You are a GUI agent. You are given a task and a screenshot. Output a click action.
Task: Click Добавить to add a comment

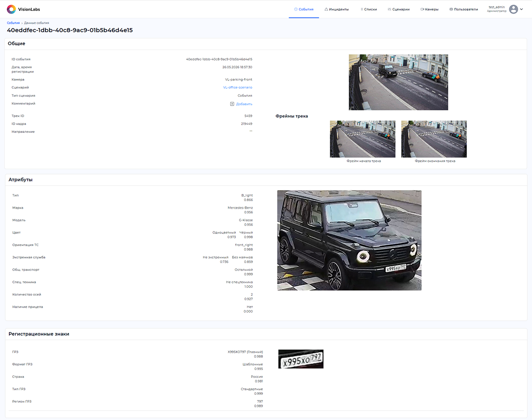[x=244, y=104]
